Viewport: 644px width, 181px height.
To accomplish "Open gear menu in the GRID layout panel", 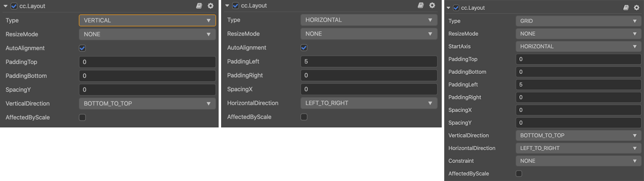I will 636,7.
